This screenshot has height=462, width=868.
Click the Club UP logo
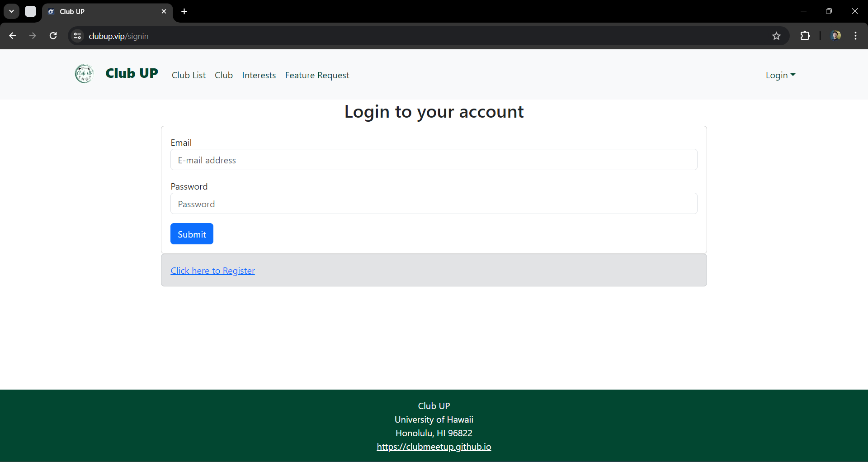[84, 74]
